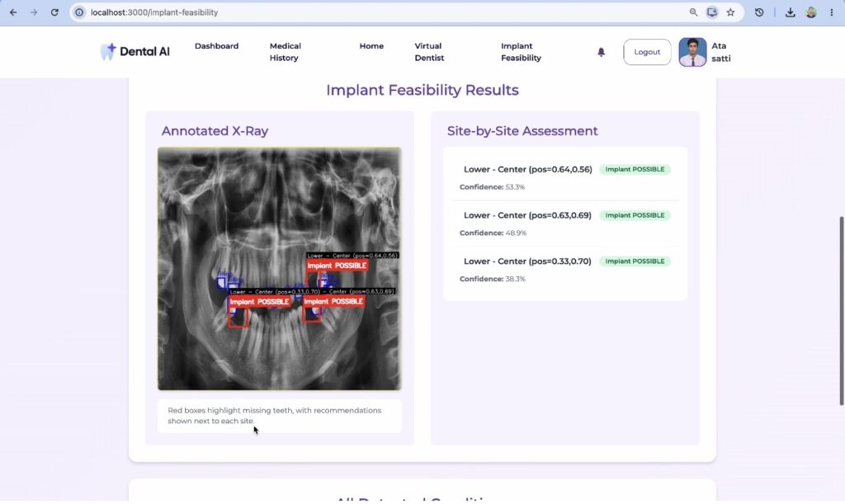This screenshot has height=504, width=845.
Task: Click the Confidence: 48.9% text
Action: pos(493,233)
